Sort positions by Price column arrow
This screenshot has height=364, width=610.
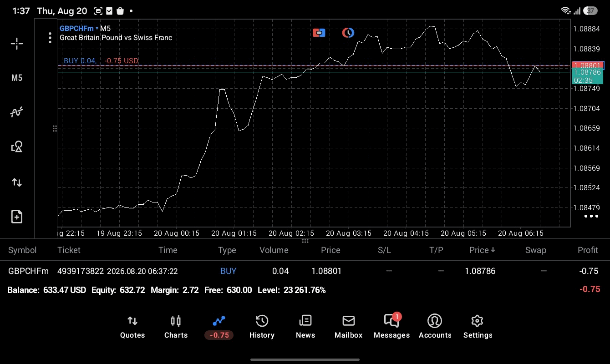(x=482, y=250)
